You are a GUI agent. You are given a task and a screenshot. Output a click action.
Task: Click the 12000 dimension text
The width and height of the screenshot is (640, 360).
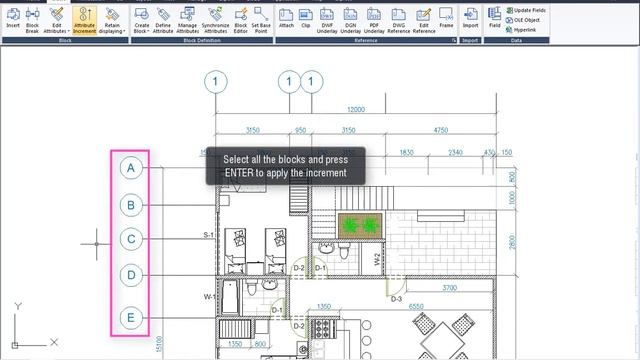(356, 109)
